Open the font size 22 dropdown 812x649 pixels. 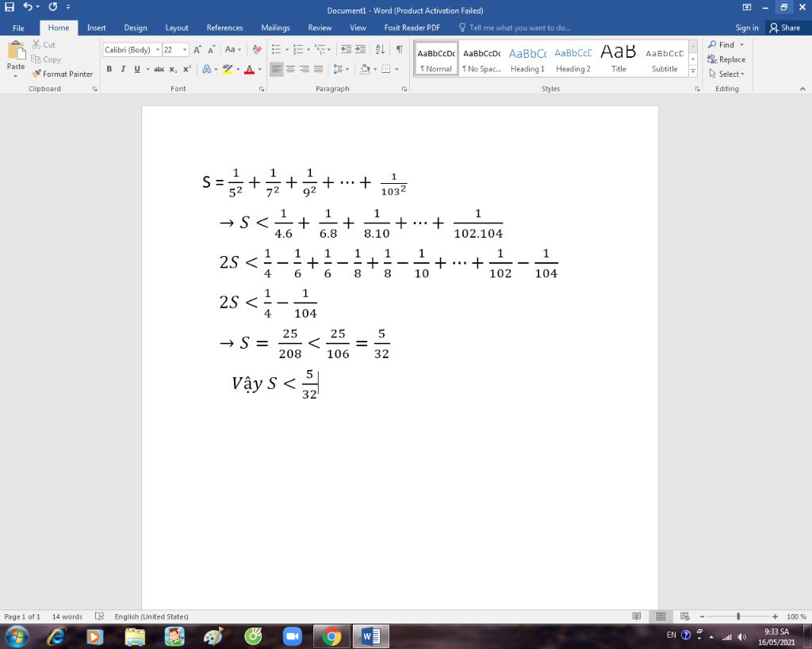coord(185,50)
